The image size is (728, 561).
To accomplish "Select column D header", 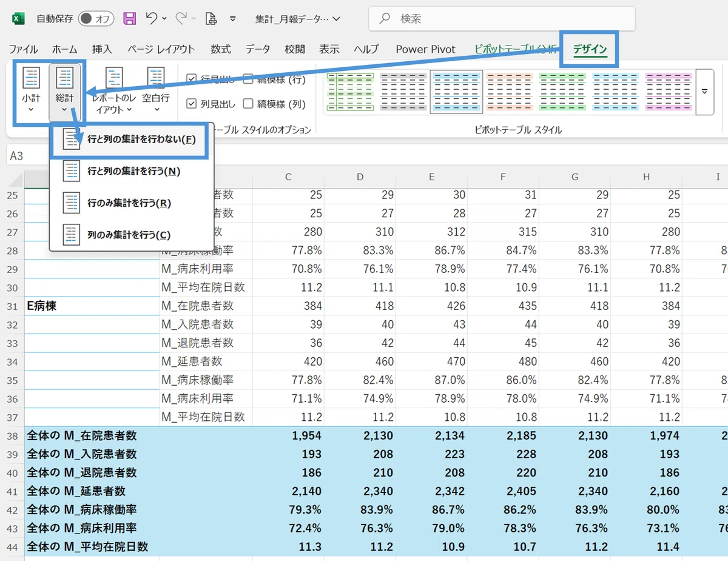I will (360, 177).
